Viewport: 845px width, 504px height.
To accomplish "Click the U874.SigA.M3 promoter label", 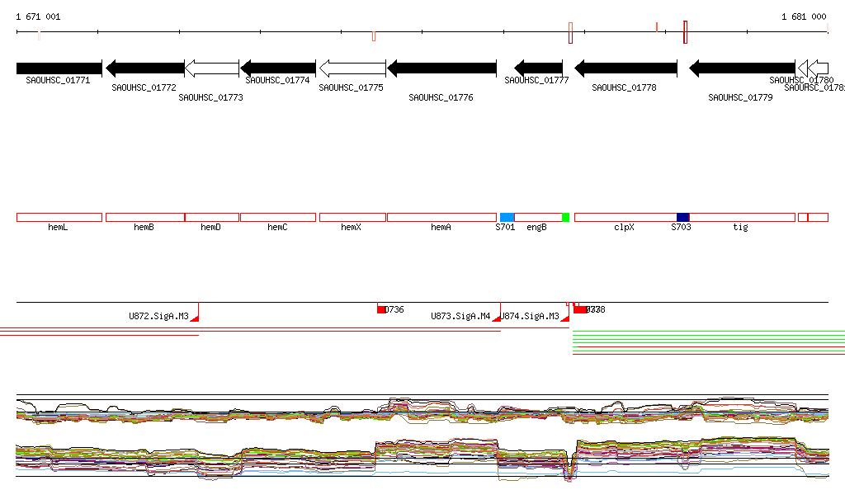I will click(531, 316).
